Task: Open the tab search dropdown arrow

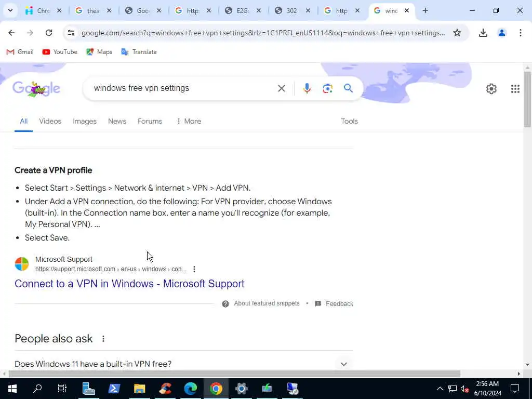Action: click(10, 10)
